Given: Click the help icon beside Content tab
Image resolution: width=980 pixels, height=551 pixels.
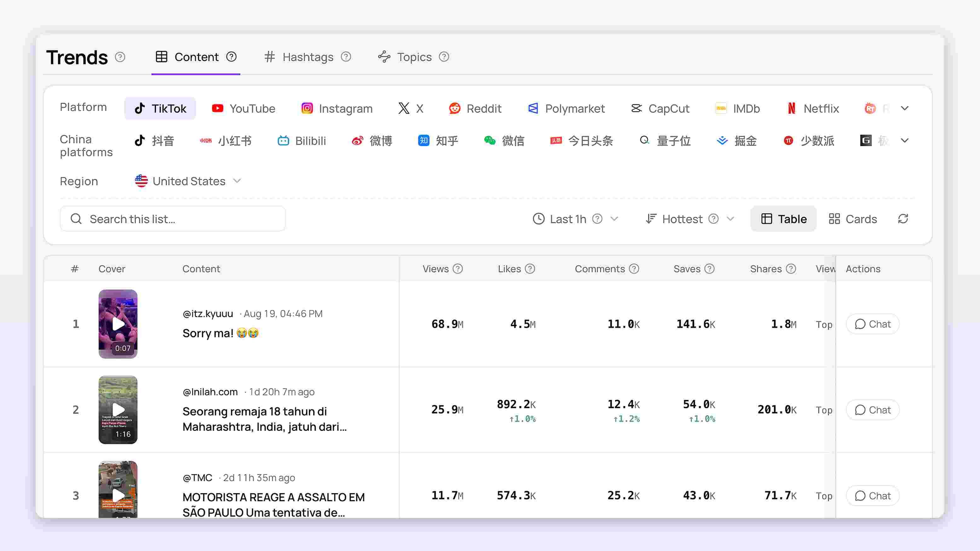Looking at the screenshot, I should [231, 57].
